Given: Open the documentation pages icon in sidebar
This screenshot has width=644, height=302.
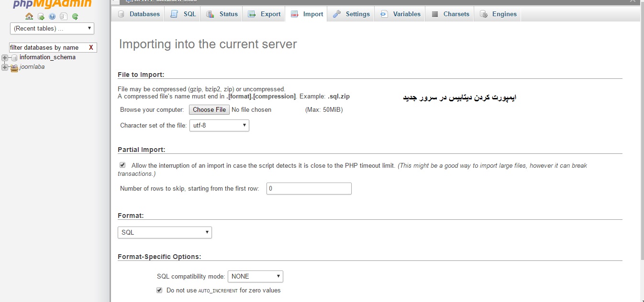Looking at the screenshot, I should click(64, 17).
